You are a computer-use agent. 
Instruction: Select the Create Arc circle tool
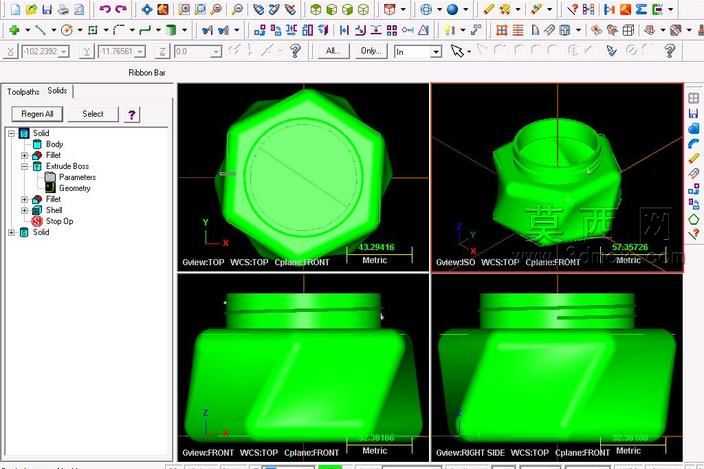tap(67, 30)
